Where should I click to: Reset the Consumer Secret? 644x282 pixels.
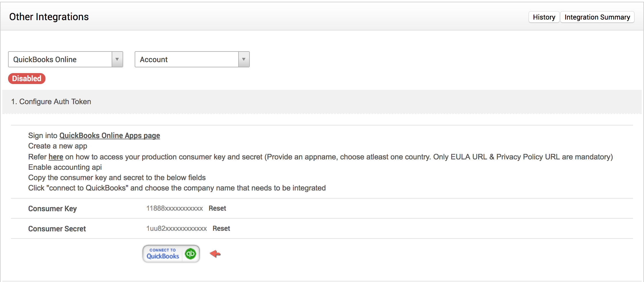[221, 228]
